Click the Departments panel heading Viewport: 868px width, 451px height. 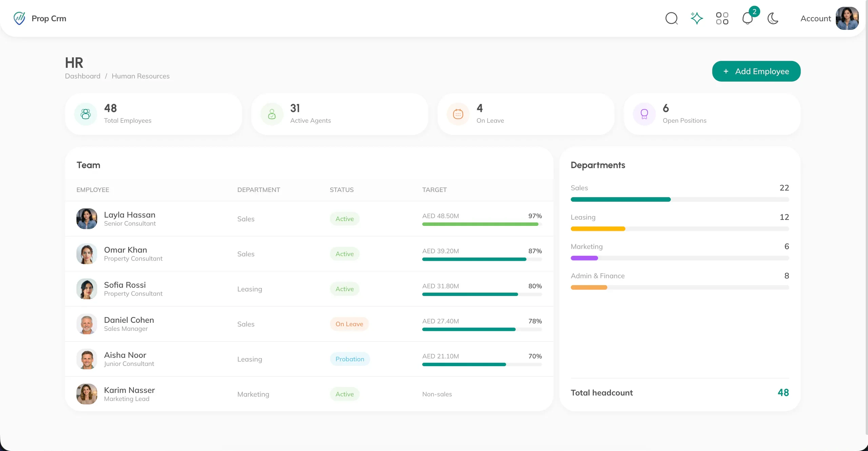[x=598, y=165]
